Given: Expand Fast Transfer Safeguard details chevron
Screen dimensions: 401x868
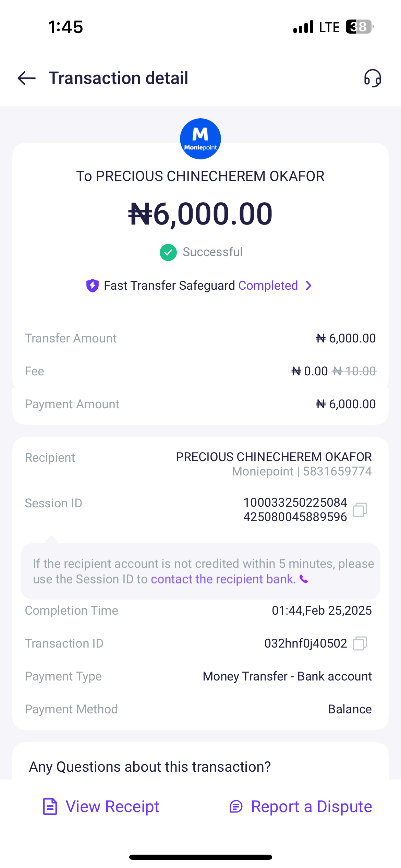Looking at the screenshot, I should click(x=309, y=286).
